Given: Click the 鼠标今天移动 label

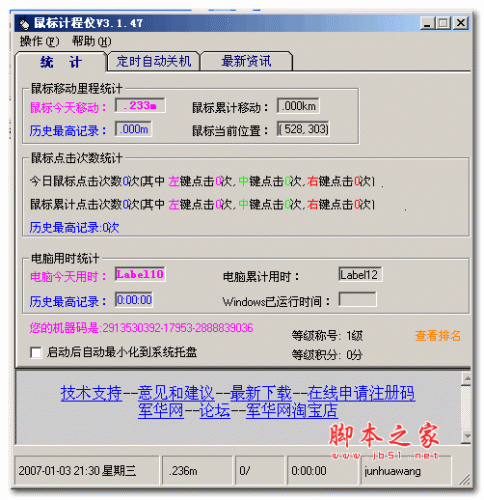Looking at the screenshot, I should pyautogui.click(x=68, y=108).
